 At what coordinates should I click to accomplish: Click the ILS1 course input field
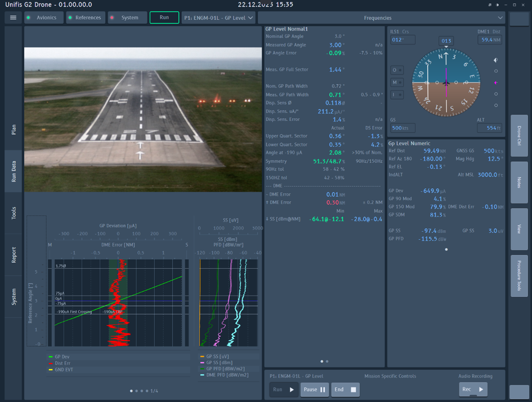(403, 40)
